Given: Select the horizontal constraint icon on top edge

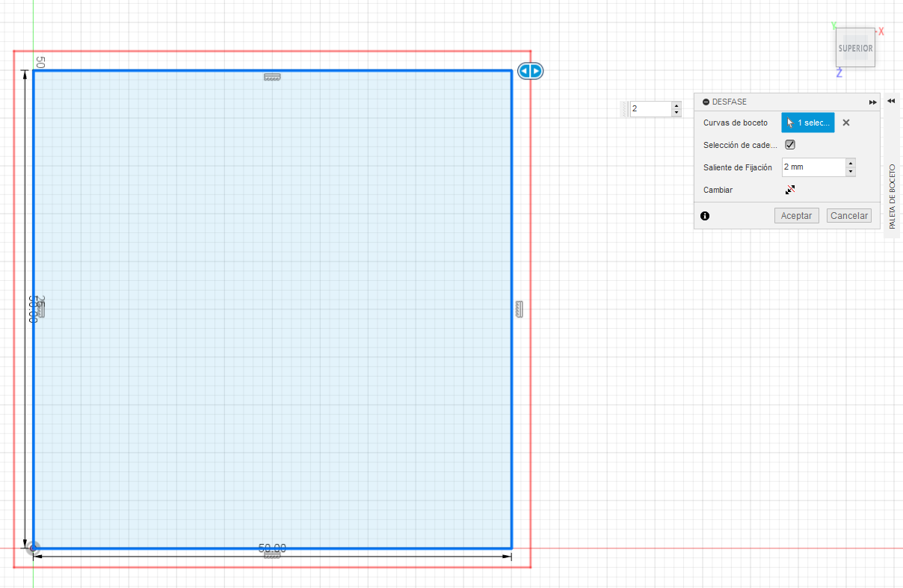Looking at the screenshot, I should pyautogui.click(x=272, y=77).
